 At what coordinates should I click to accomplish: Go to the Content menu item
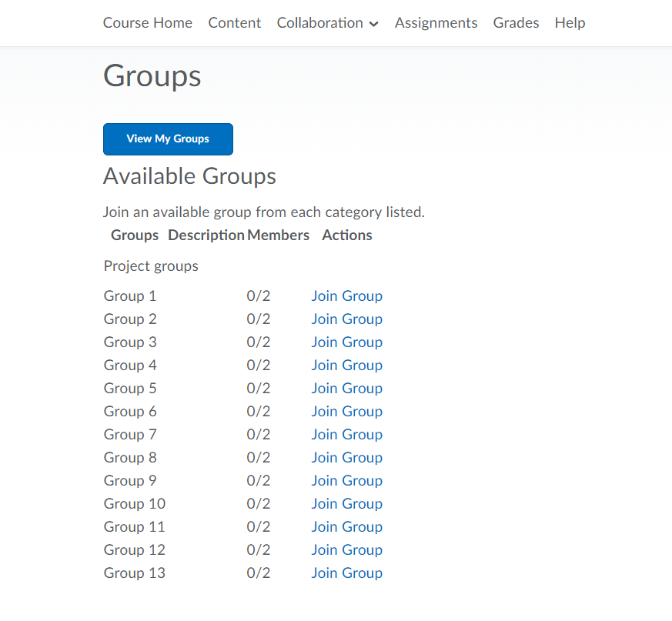[x=235, y=23]
